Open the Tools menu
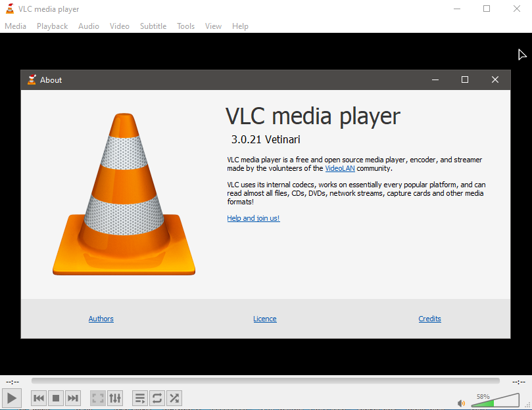This screenshot has width=532, height=410. 185,26
